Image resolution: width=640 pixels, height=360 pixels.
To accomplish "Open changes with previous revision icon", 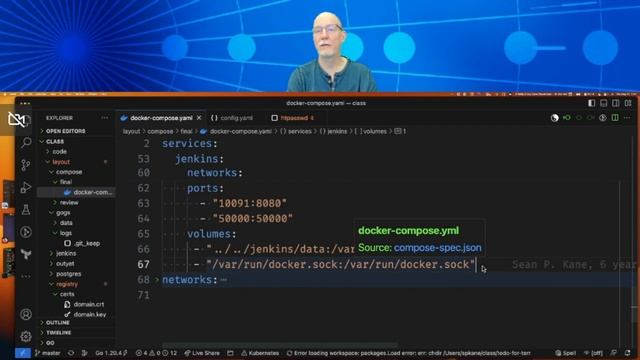I will [567, 118].
